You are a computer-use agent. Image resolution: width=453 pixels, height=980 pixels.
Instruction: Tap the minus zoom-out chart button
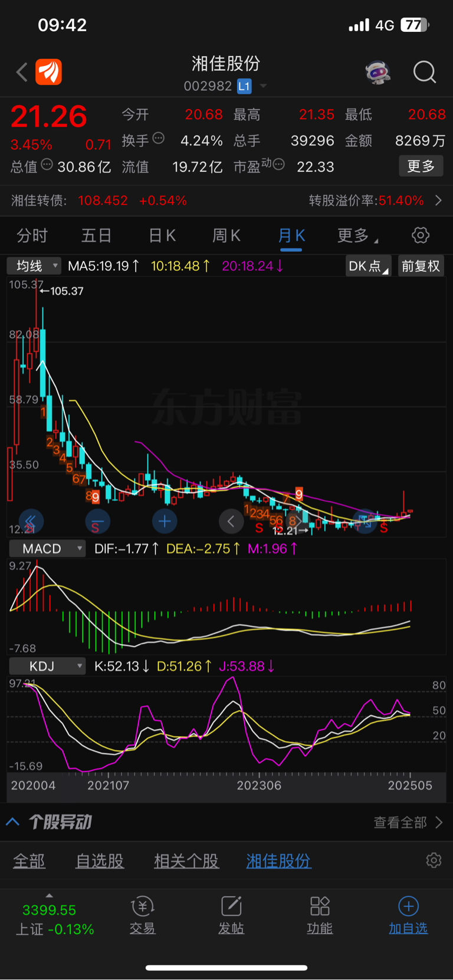[97, 521]
